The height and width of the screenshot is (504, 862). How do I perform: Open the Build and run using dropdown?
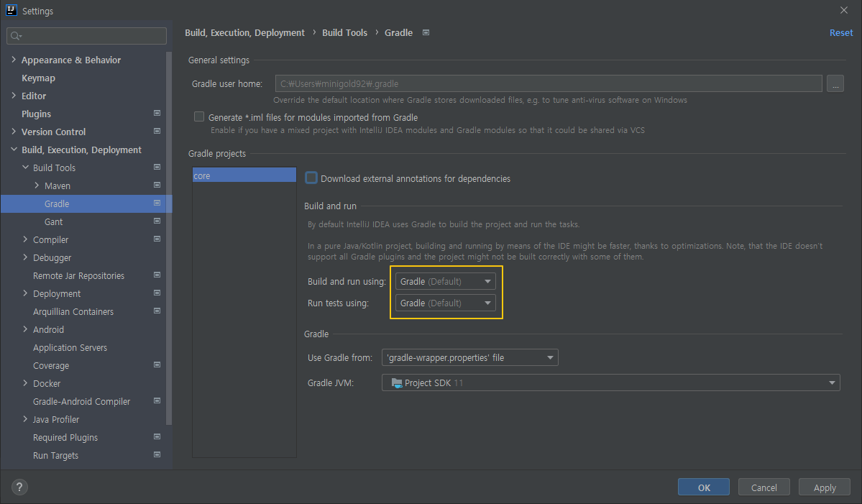[445, 281]
